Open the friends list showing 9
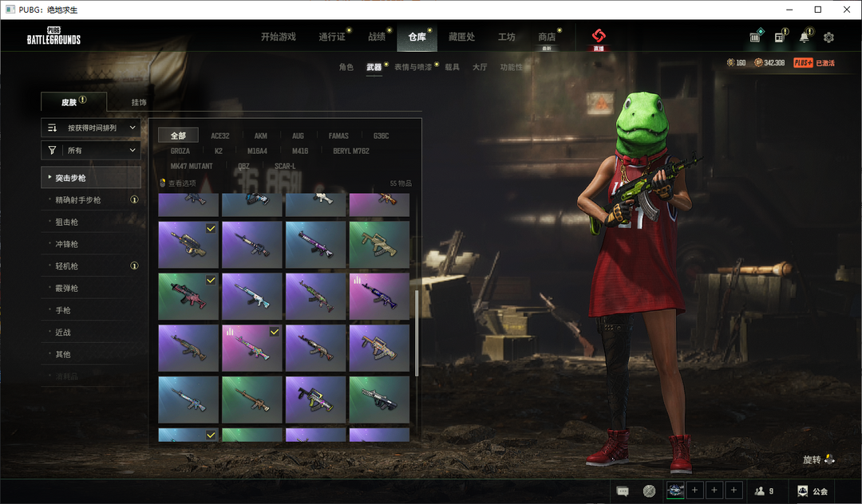Screen dimensions: 862x504 coord(764,490)
